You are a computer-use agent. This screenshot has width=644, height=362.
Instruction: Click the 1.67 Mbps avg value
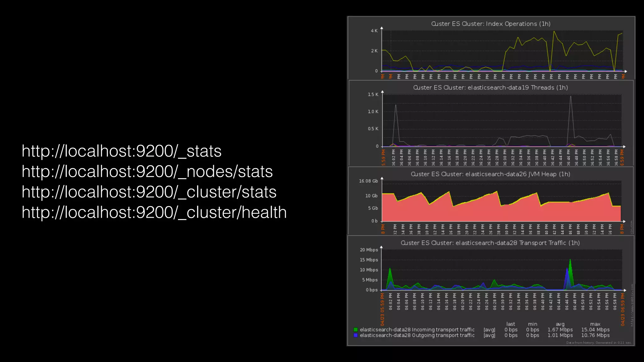[560, 330]
